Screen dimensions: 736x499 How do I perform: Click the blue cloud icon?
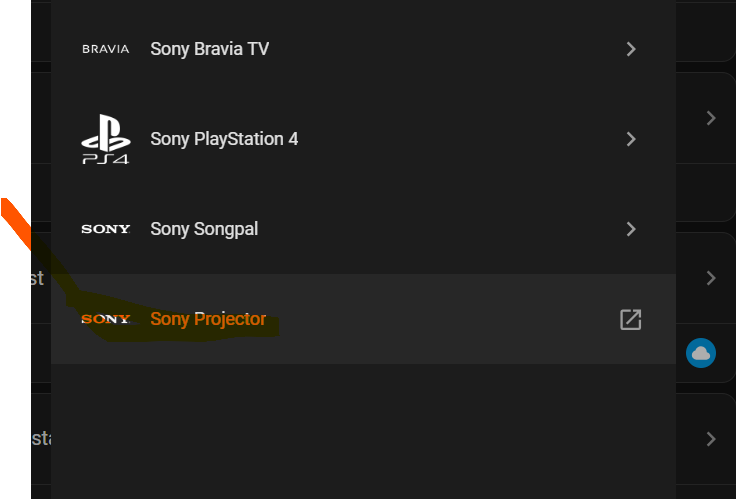click(x=701, y=352)
